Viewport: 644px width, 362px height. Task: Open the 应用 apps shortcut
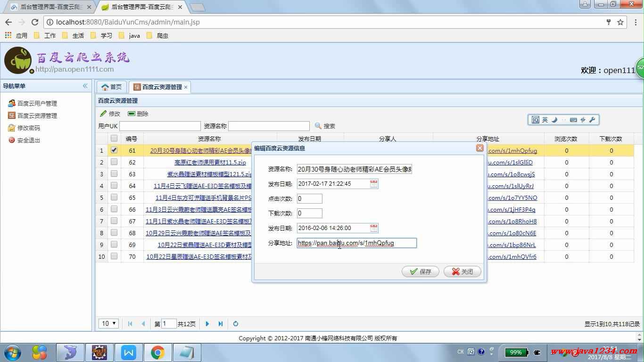click(x=16, y=35)
